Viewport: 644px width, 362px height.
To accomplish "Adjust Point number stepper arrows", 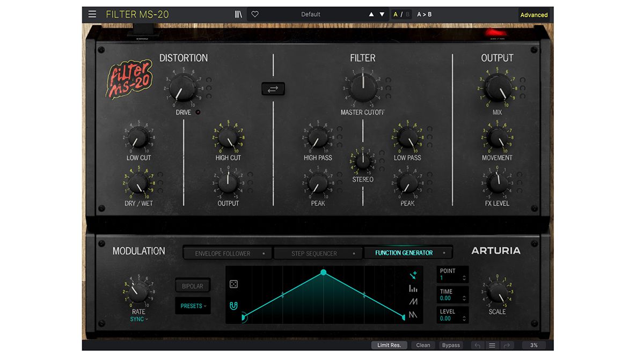I will 464,278.
